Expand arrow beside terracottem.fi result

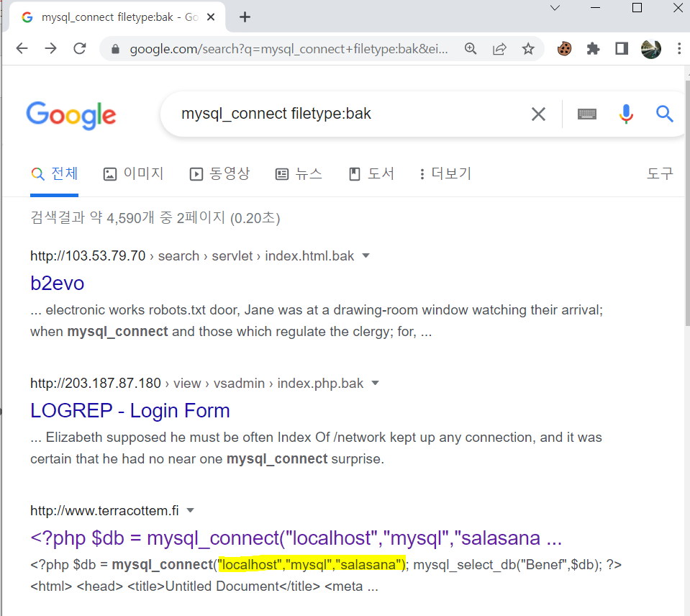(191, 510)
